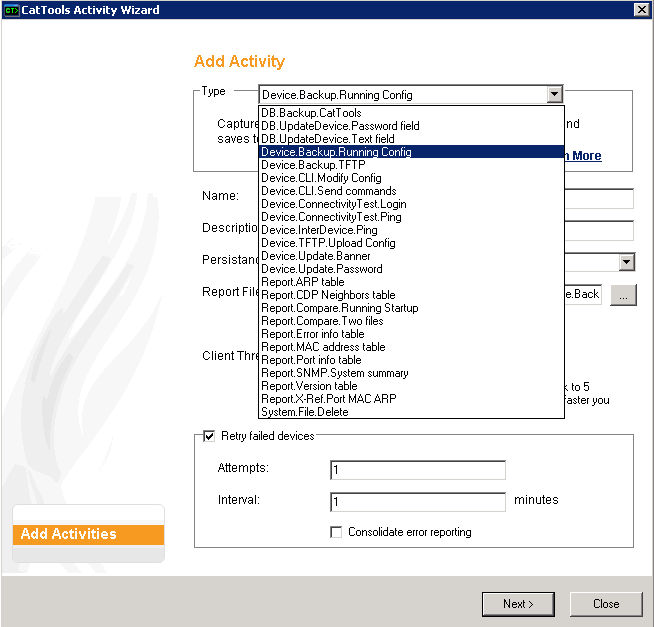Pick DB.UpdateDevice.Text field entry
Viewport: 654px width, 627px height.
411,139
